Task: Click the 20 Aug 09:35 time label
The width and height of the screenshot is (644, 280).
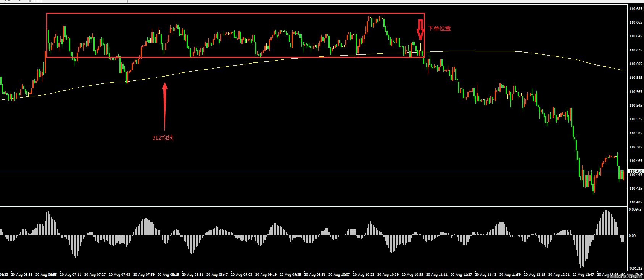Action: 290,275
